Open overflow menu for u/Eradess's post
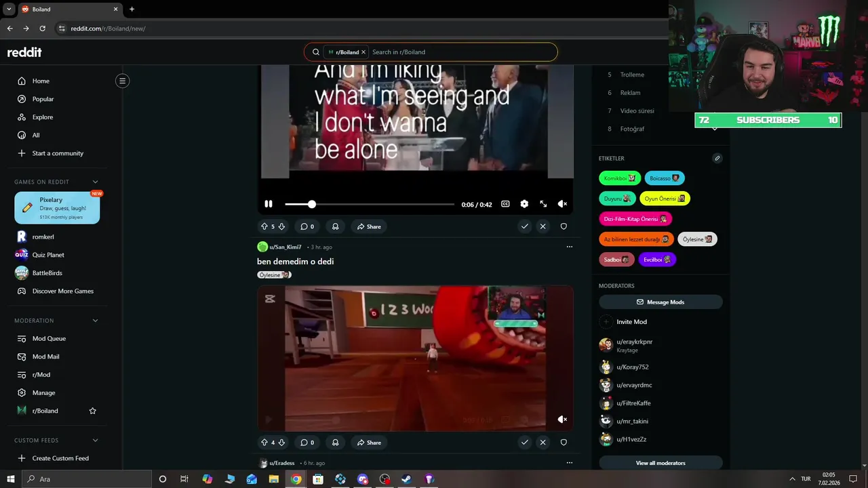868x488 pixels. [569, 463]
